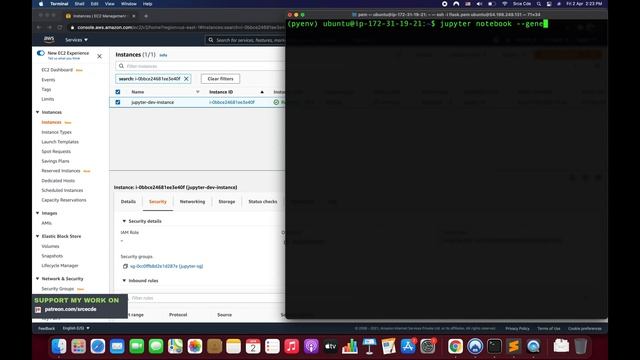This screenshot has height=360, width=640.
Task: Open Reminders in the dock
Action: [272, 347]
